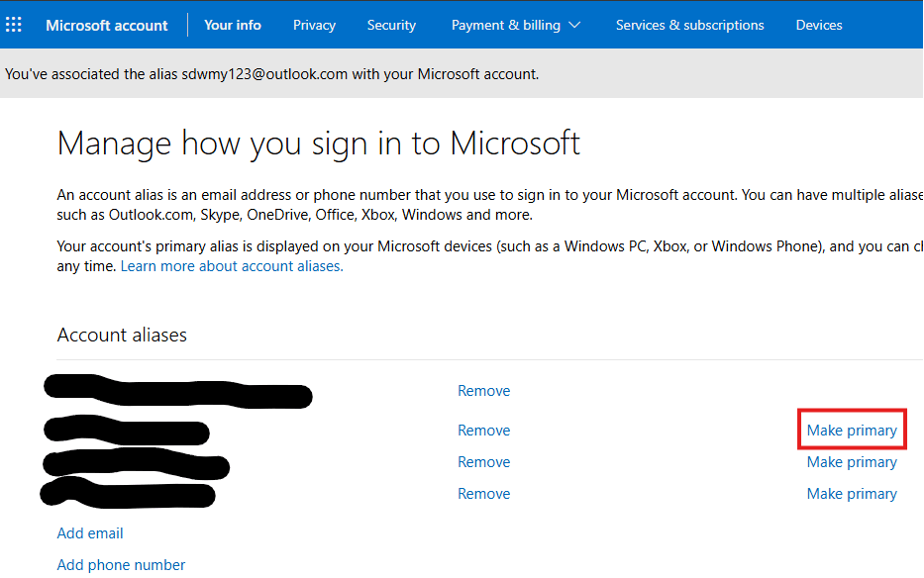The height and width of the screenshot is (578, 924).
Task: Make the second alias primary
Action: [852, 431]
